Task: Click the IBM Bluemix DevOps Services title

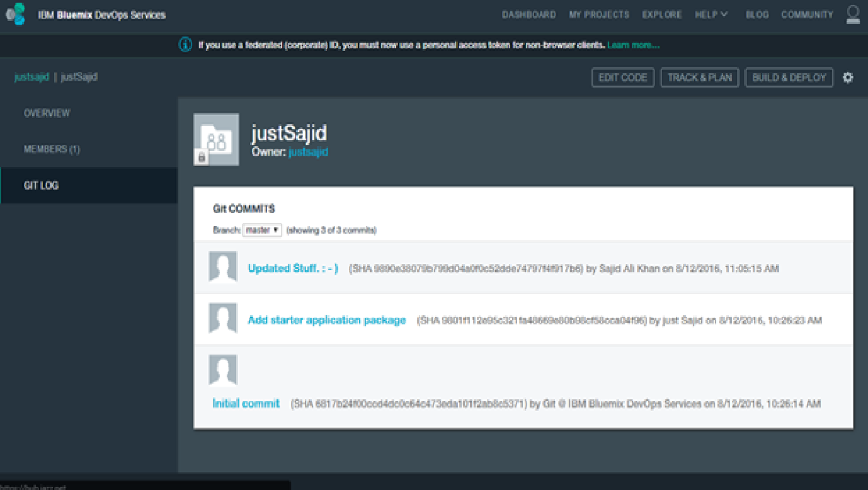Action: 102,14
